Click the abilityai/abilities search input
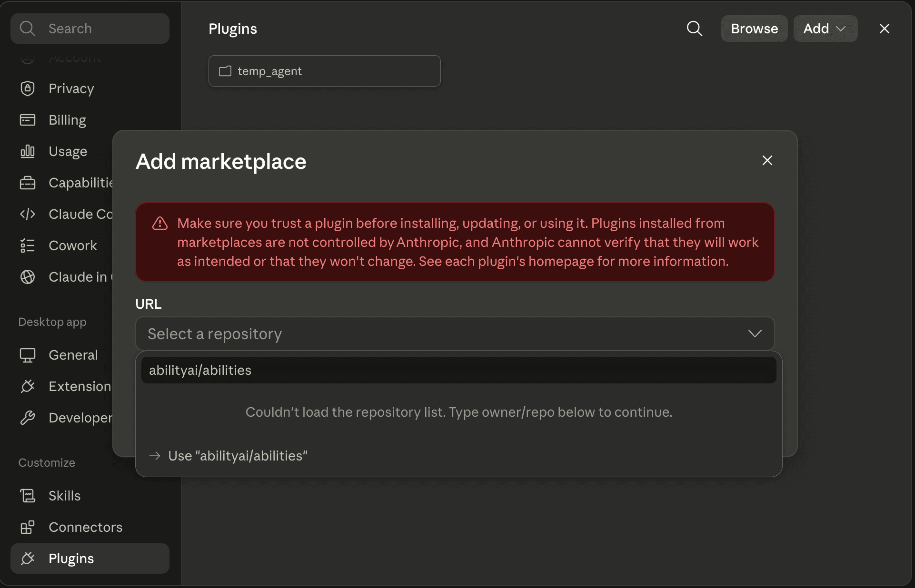915x588 pixels. click(459, 370)
